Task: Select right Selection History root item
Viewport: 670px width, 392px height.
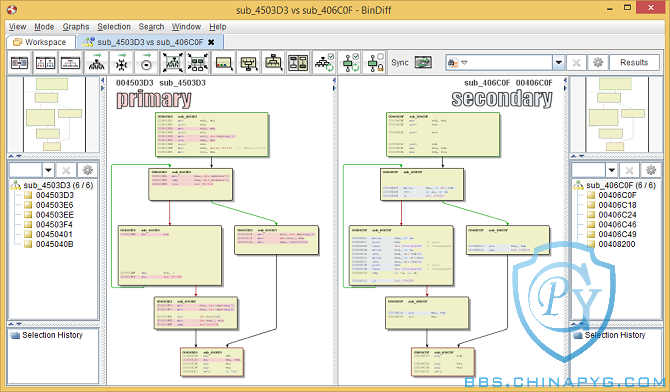Action: pos(609,336)
